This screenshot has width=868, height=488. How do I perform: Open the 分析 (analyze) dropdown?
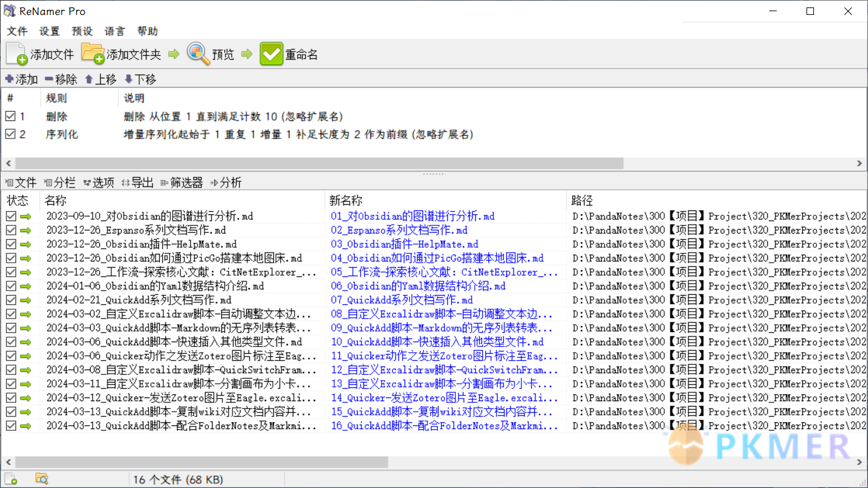(x=226, y=183)
